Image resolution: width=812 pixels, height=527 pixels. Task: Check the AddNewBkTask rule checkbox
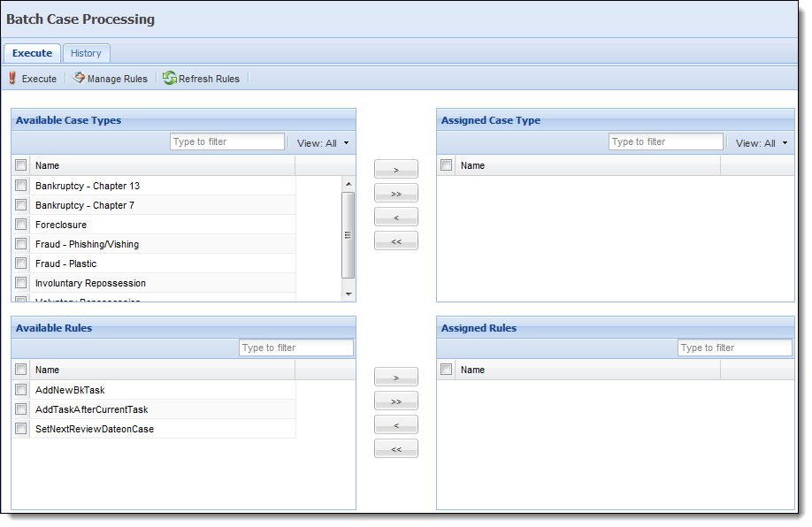20,389
